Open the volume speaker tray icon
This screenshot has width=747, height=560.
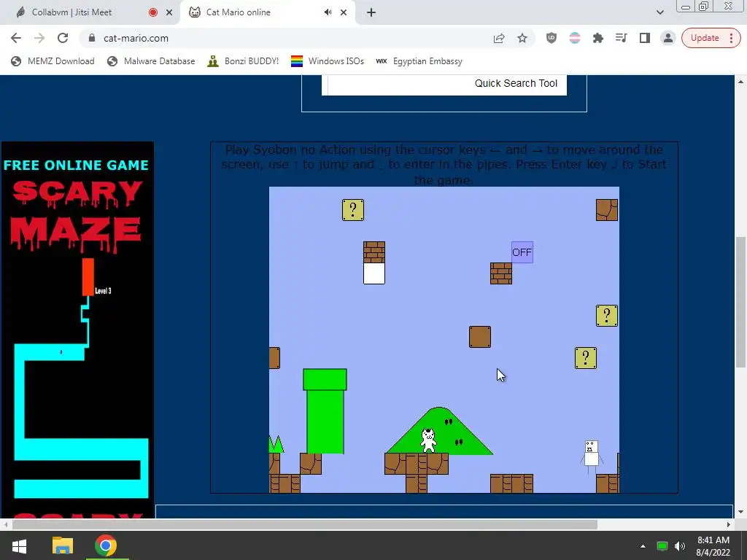pyautogui.click(x=680, y=546)
